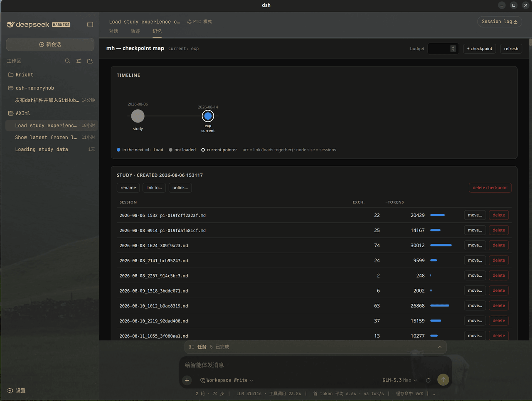This screenshot has height=401, width=532.
Task: Open conversation Load study experienc…
Action: pos(52,125)
